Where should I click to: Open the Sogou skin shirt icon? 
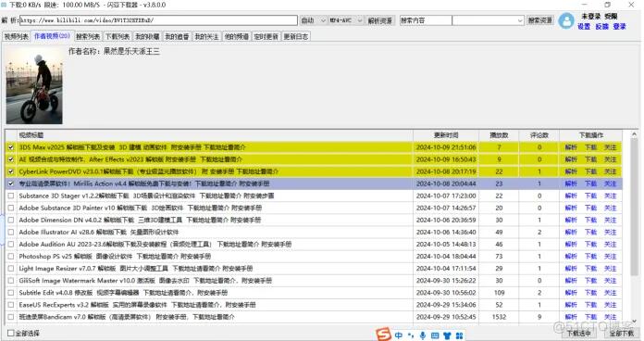447,335
